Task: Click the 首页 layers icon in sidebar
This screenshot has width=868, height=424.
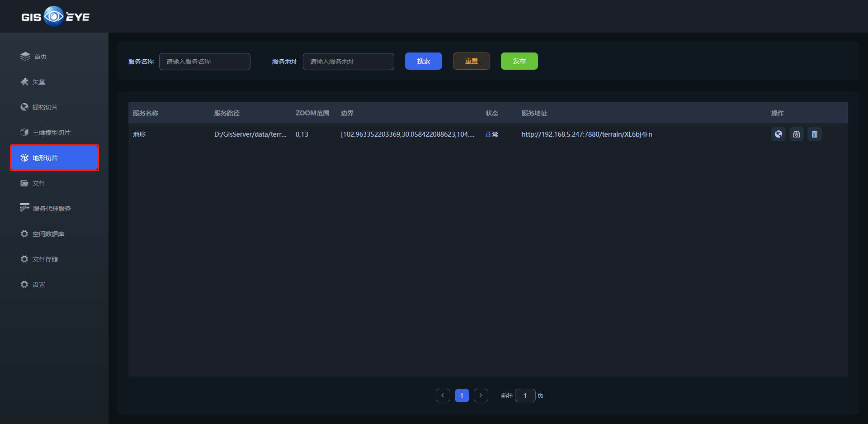Action: coord(25,56)
